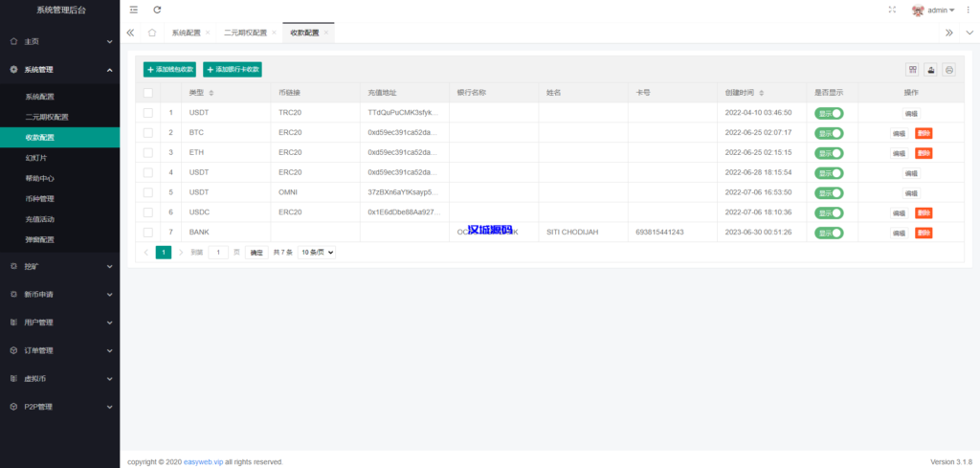This screenshot has height=468, width=980.
Task: Check the select-all checkbox in the table header
Action: (147, 93)
